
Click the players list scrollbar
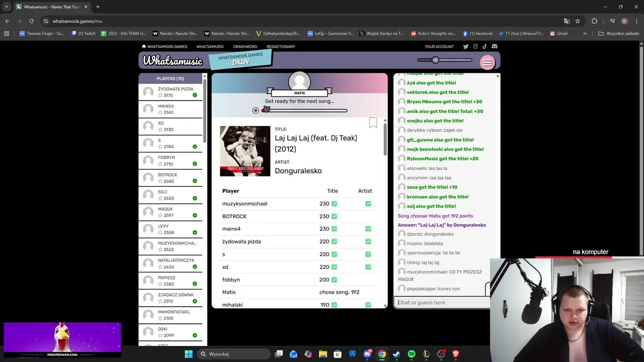[x=204, y=111]
